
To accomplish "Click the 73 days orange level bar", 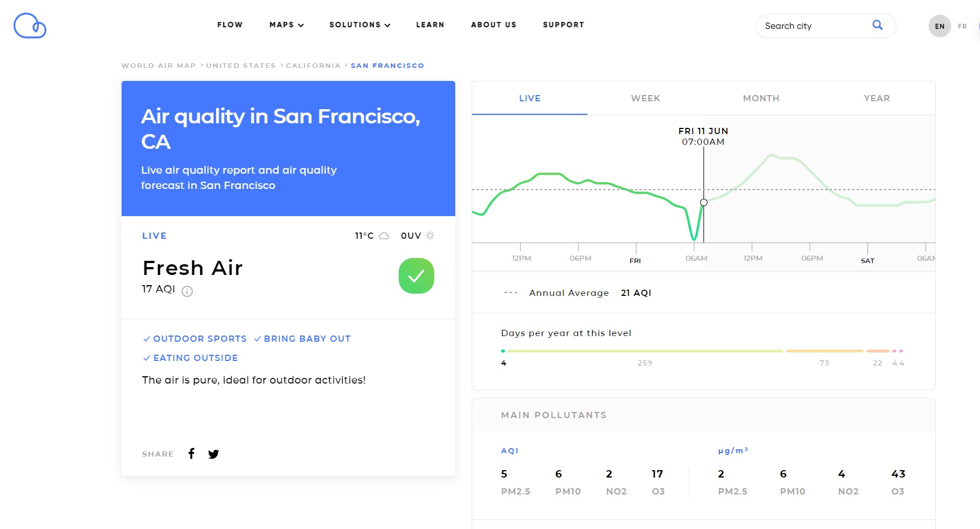I will coord(824,351).
